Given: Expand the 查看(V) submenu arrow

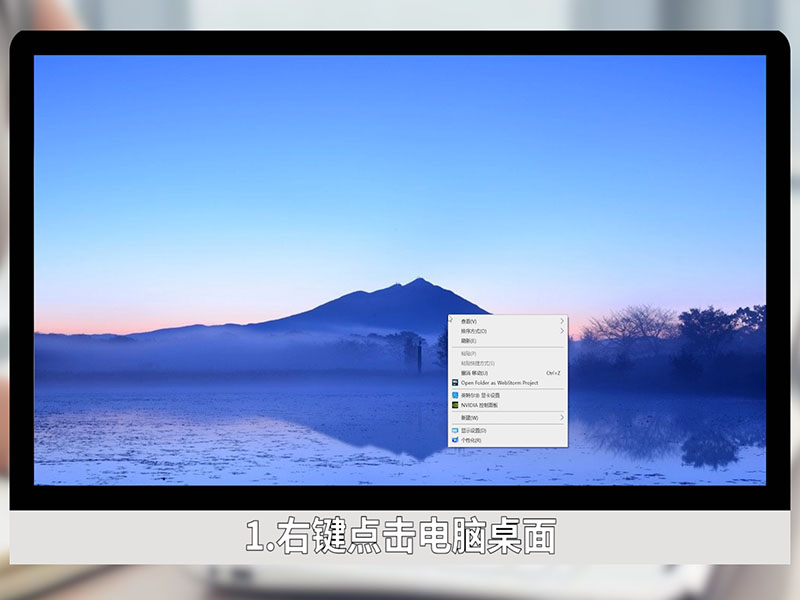Looking at the screenshot, I should tap(562, 321).
